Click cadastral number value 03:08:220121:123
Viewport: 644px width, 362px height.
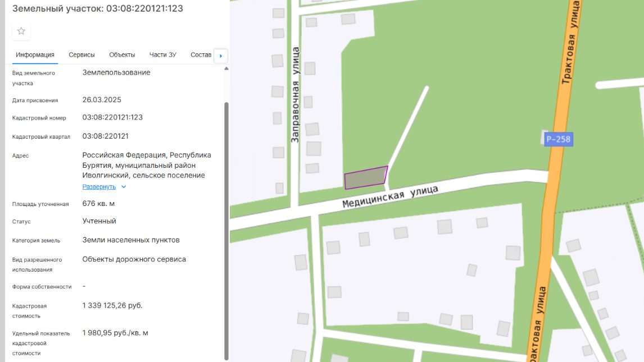click(112, 117)
